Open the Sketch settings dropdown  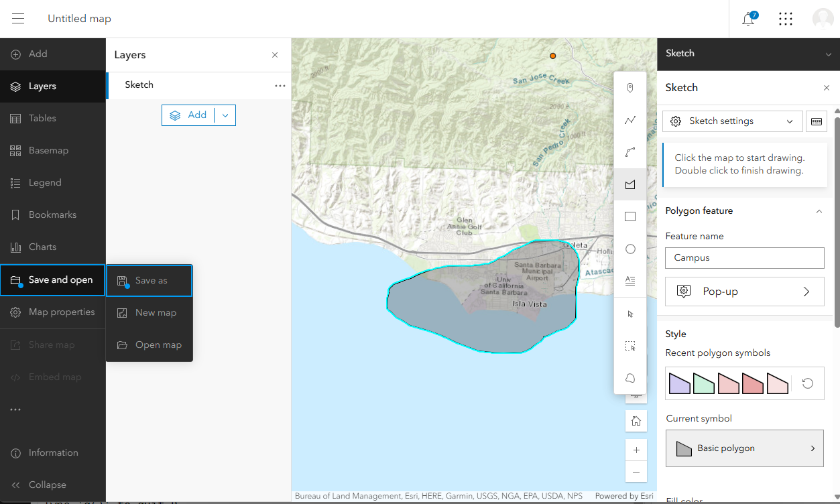pyautogui.click(x=732, y=121)
